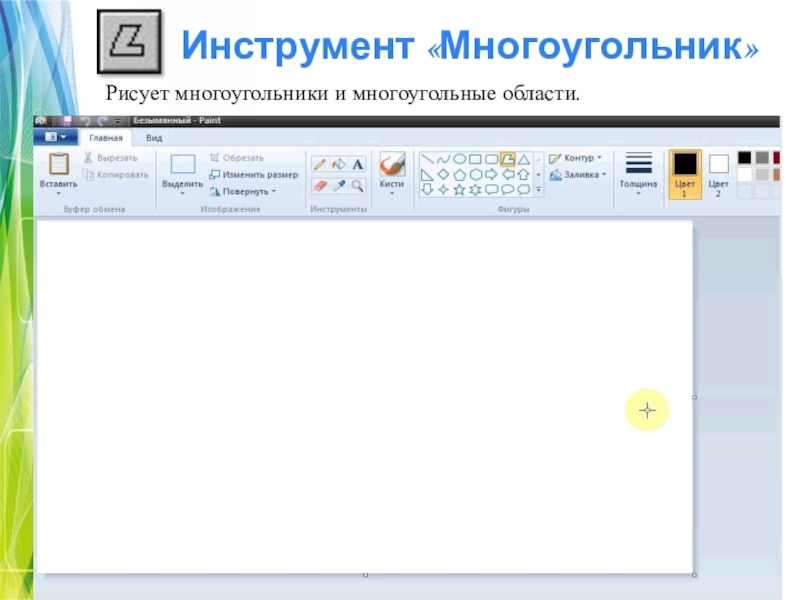
Task: Select the Text tool (letter A)
Action: point(357,164)
